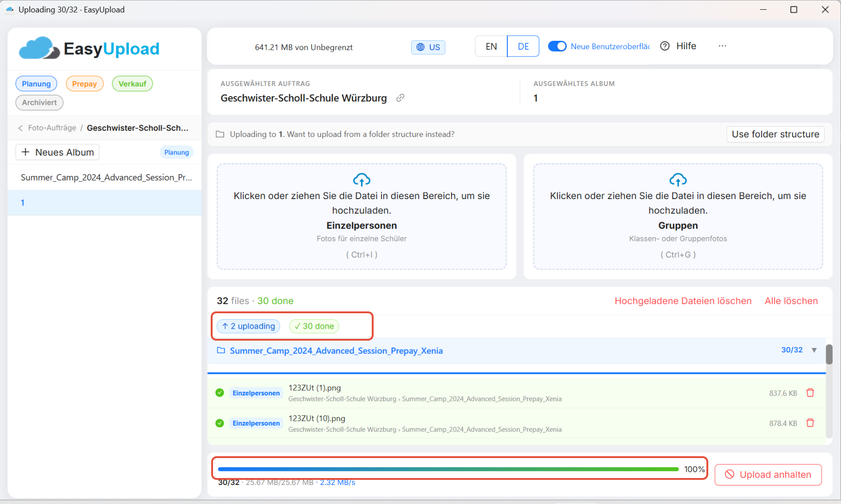This screenshot has width=841, height=504.
Task: Click the file list scrollbar
Action: coord(829,354)
